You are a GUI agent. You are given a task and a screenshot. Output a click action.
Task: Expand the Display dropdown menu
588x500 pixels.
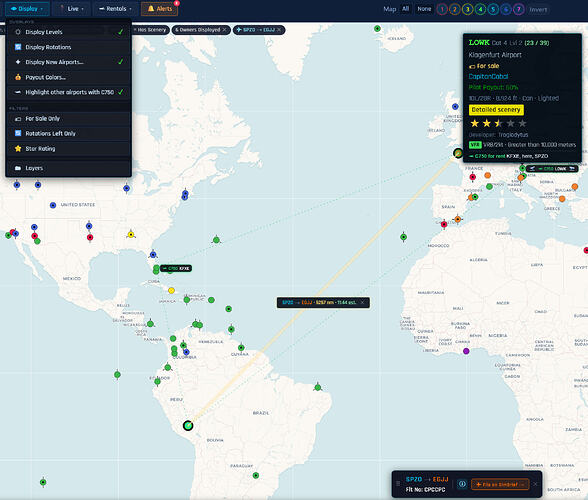click(x=27, y=9)
